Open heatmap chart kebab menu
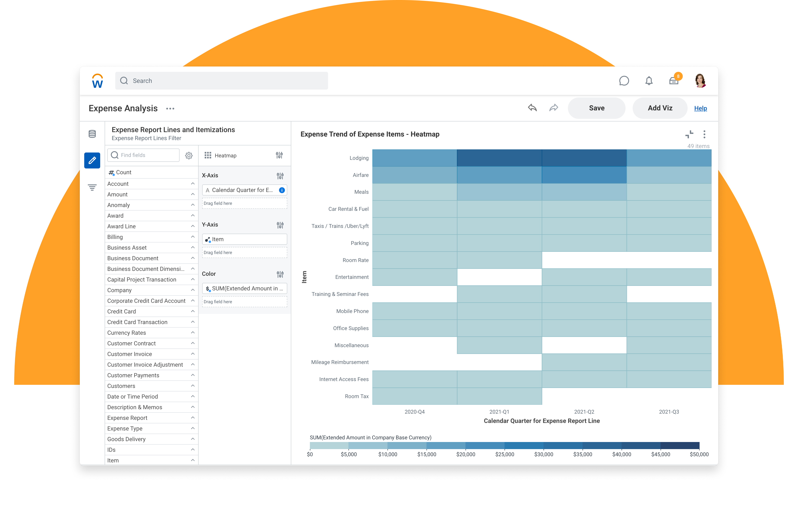 [x=704, y=134]
